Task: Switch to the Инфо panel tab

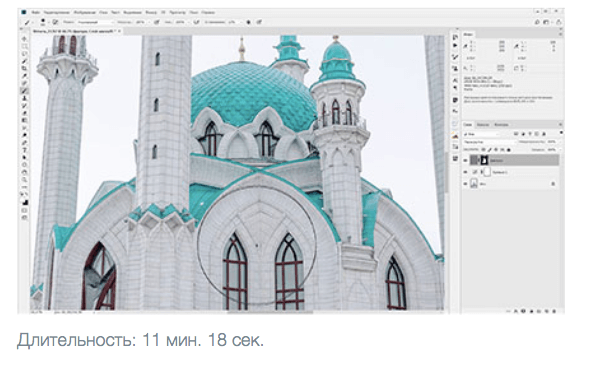Action: click(x=468, y=34)
